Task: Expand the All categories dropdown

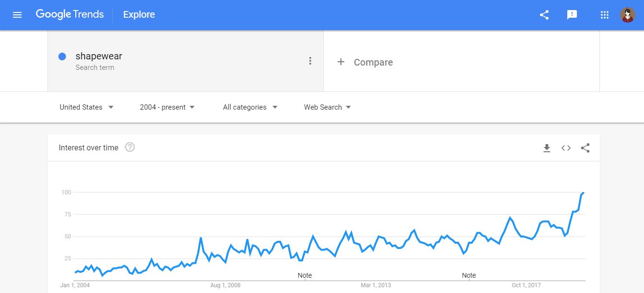Action: (x=250, y=107)
